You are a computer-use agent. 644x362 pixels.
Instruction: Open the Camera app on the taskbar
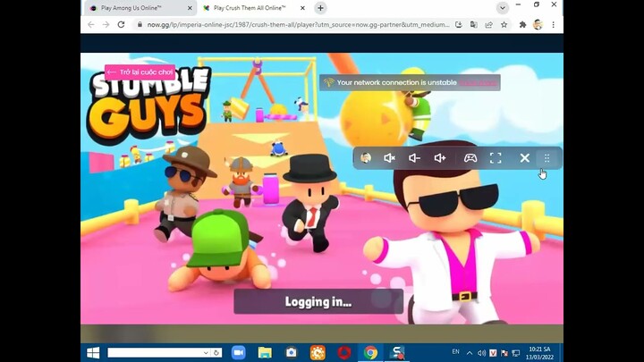pyautogui.click(x=292, y=352)
